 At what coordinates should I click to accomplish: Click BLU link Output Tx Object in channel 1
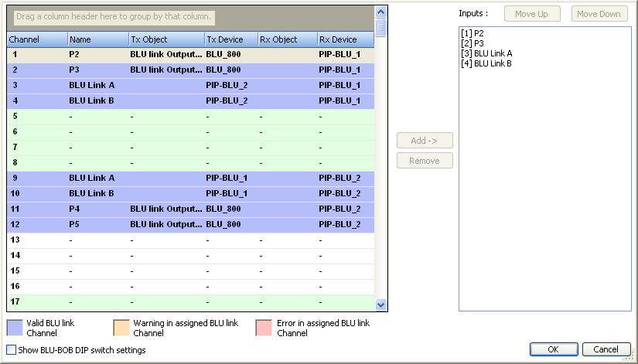pyautogui.click(x=166, y=55)
